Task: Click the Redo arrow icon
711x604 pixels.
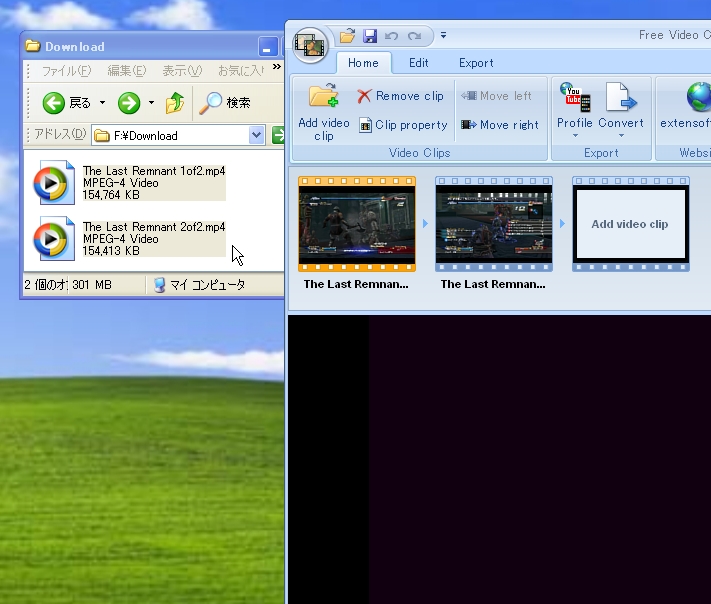Action: coord(414,35)
